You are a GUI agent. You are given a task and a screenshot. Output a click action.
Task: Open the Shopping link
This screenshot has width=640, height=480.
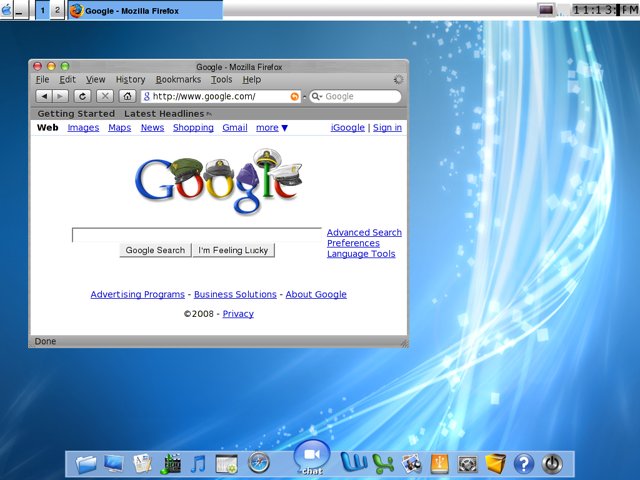193,128
